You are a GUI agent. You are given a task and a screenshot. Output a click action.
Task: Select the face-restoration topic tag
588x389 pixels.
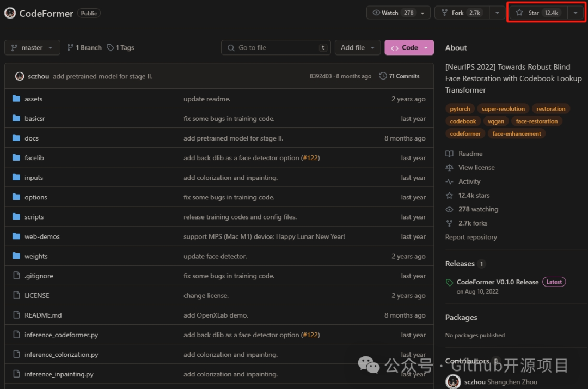click(x=537, y=121)
